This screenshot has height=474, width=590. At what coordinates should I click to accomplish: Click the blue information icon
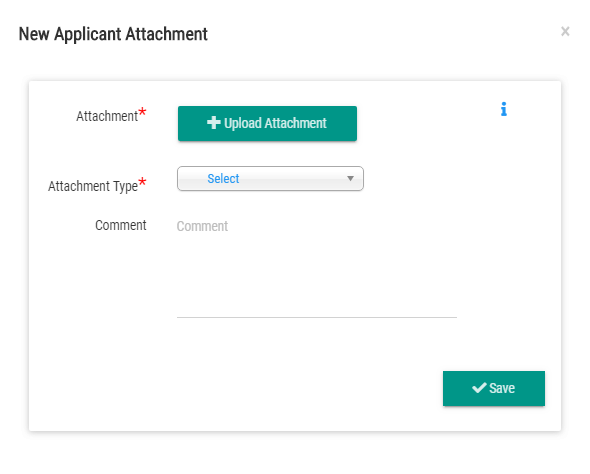coord(504,109)
